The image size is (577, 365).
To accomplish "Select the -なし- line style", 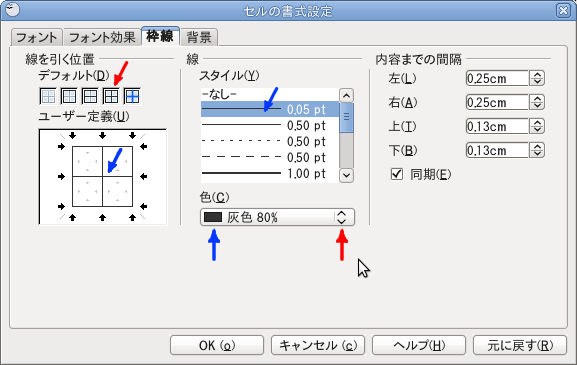I will point(270,94).
